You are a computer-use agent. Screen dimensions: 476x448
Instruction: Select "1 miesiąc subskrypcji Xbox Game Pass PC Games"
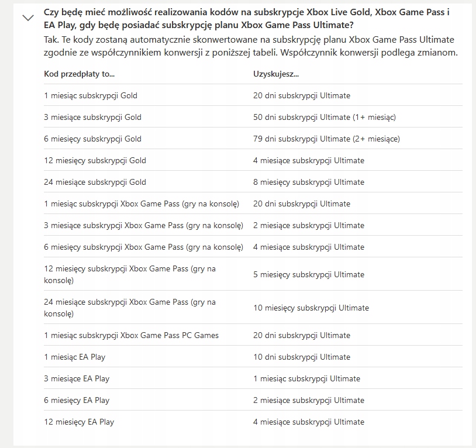pos(131,335)
